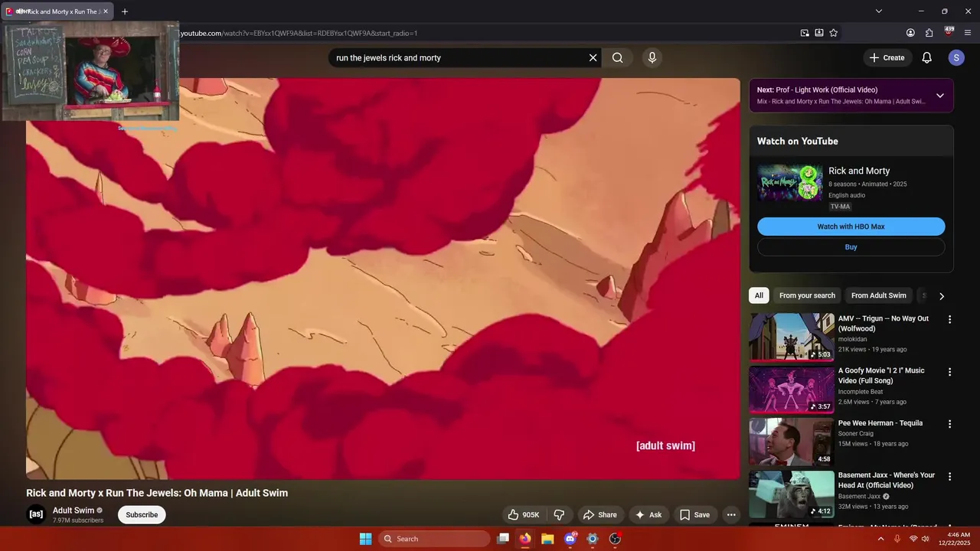The height and width of the screenshot is (551, 980).
Task: Select From your search filter chip
Action: [807, 295]
